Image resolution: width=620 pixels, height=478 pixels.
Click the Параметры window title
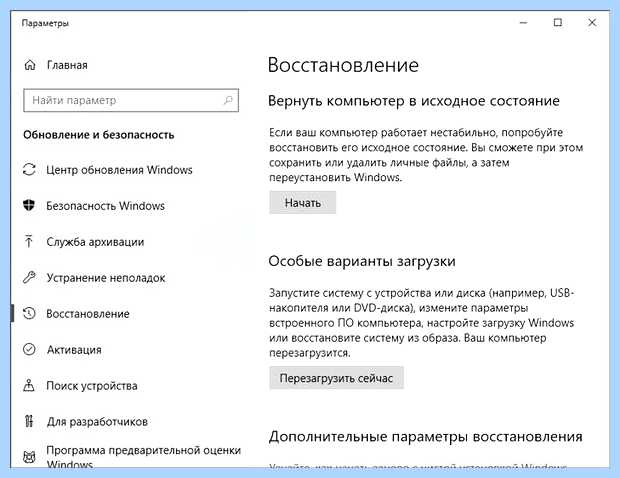[45, 23]
